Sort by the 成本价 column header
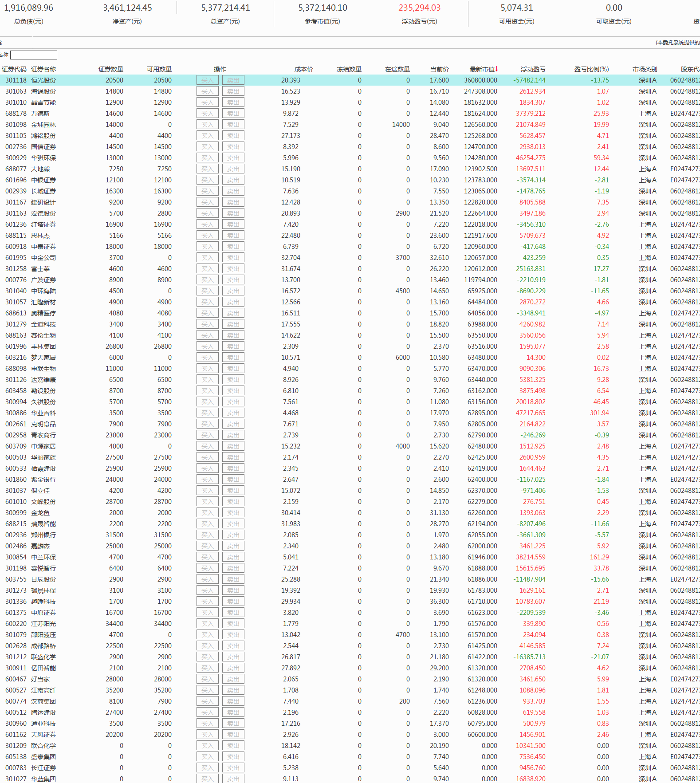The width and height of the screenshot is (700, 783). tap(303, 69)
